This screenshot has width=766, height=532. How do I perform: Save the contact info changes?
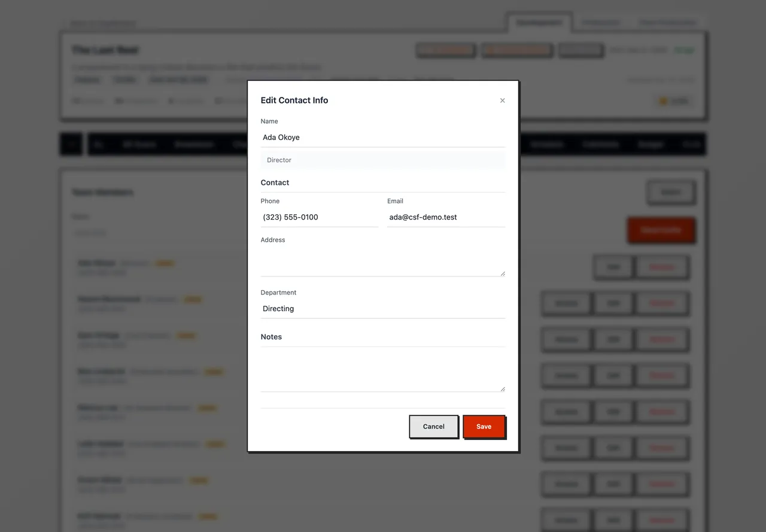(484, 427)
